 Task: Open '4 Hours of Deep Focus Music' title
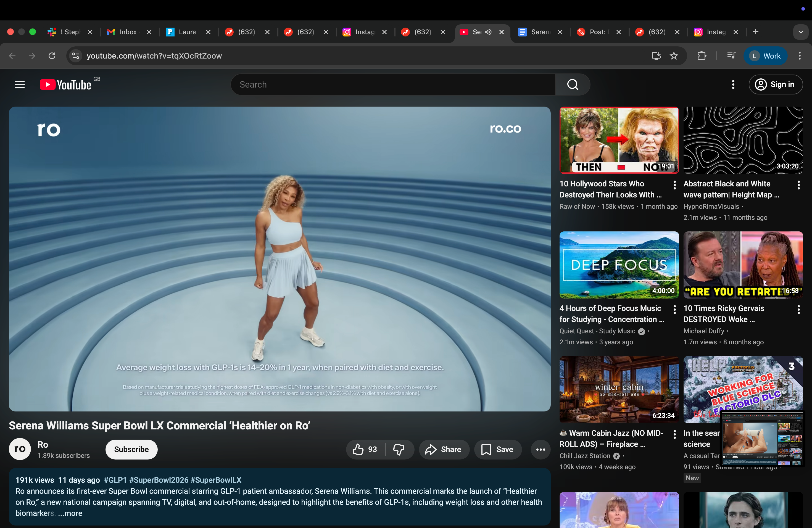pos(612,314)
